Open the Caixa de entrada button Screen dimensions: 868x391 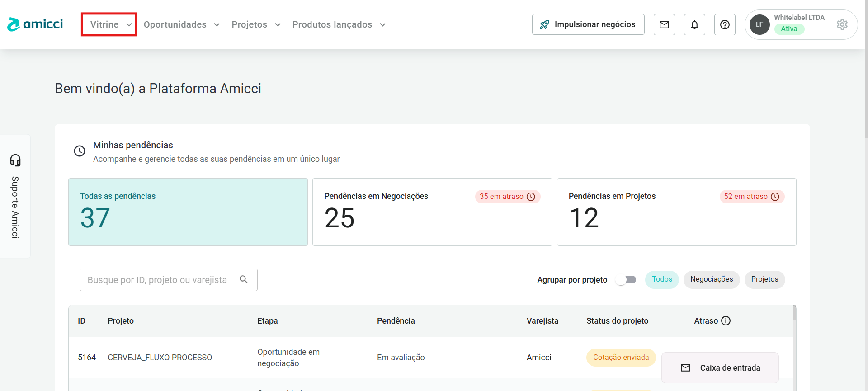tap(720, 368)
